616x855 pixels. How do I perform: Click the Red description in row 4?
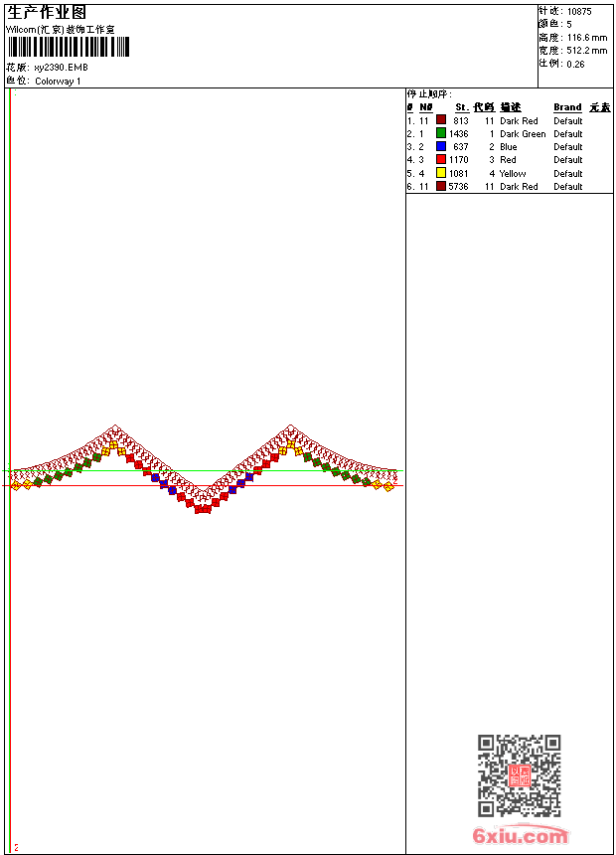508,160
